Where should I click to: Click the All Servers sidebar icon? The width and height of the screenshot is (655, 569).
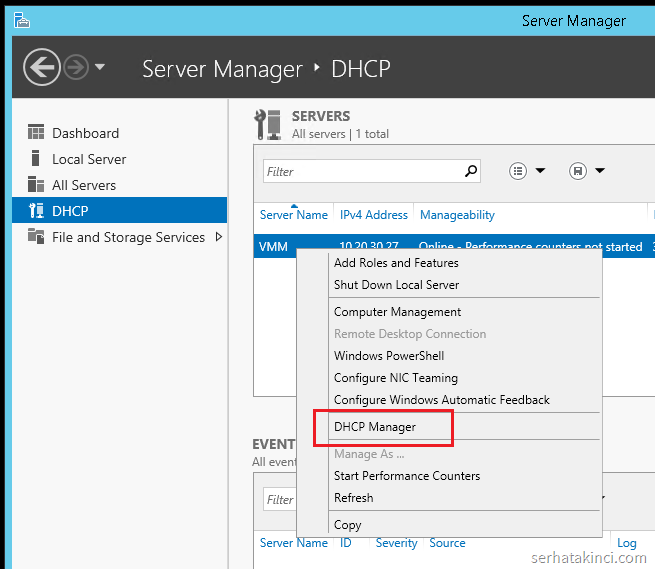(36, 185)
